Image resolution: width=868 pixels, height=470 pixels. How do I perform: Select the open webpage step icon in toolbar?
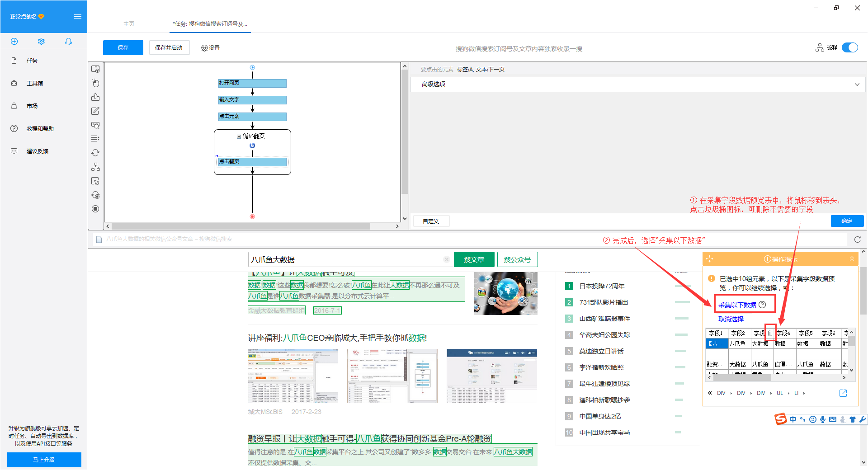pyautogui.click(x=95, y=69)
